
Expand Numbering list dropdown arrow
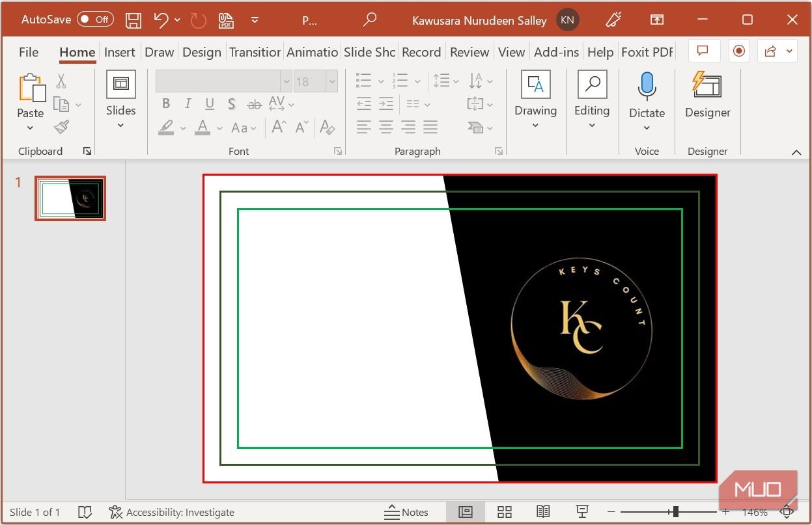tap(417, 81)
